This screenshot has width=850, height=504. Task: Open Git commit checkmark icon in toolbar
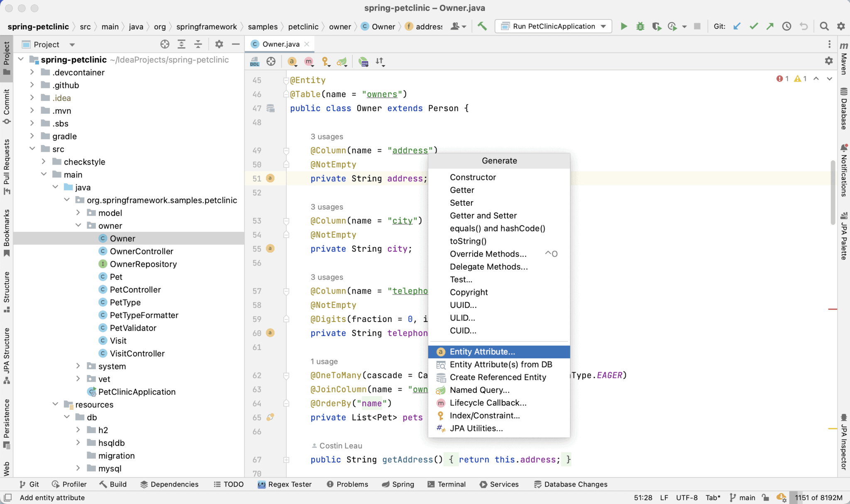[753, 26]
